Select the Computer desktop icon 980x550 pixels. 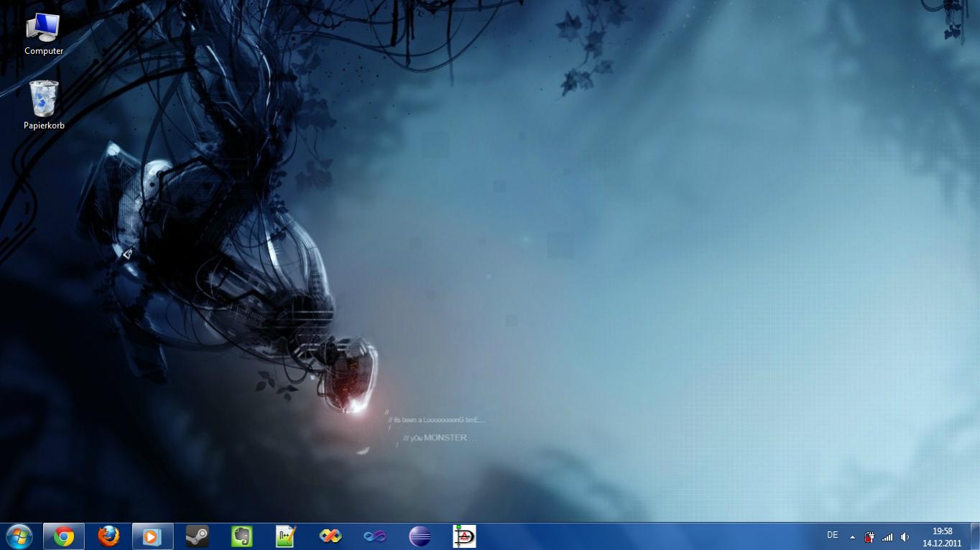tap(44, 34)
